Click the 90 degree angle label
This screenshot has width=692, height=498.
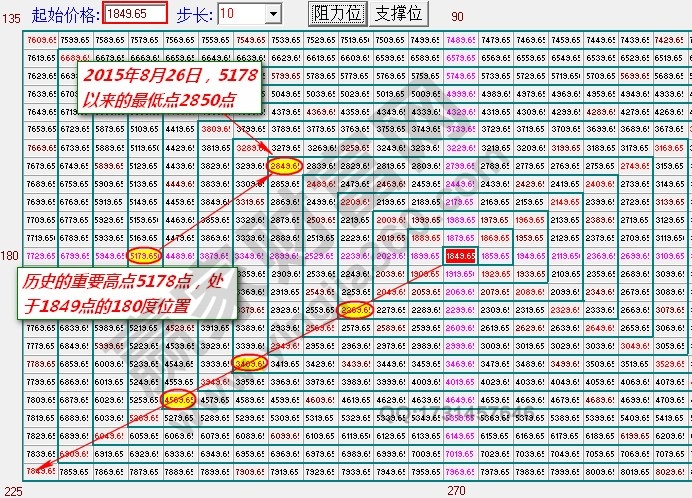[458, 17]
